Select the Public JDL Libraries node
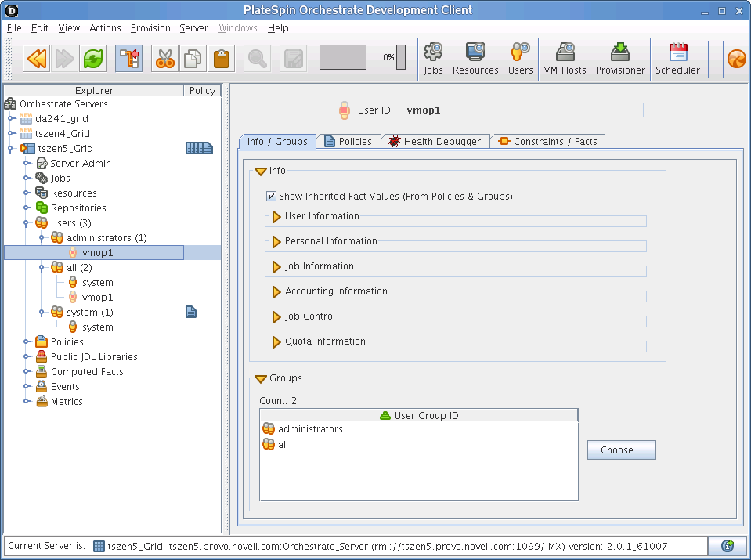This screenshot has width=751, height=560. [94, 356]
